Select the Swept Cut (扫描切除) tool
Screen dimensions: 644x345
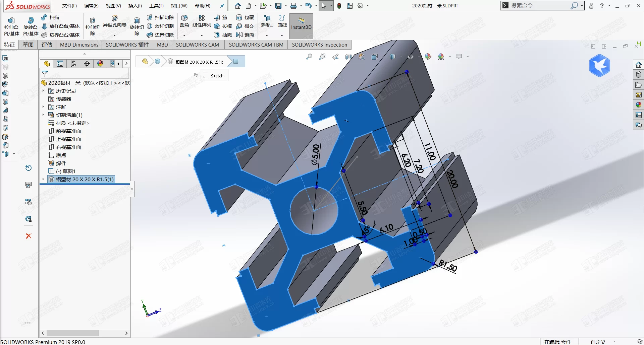click(160, 17)
